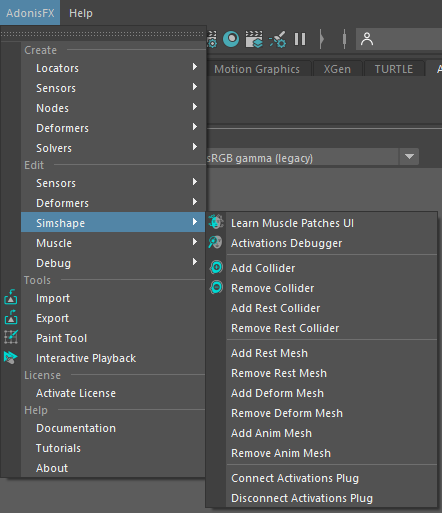Expand the Debug submenu
This screenshot has height=513, width=442.
coord(113,263)
